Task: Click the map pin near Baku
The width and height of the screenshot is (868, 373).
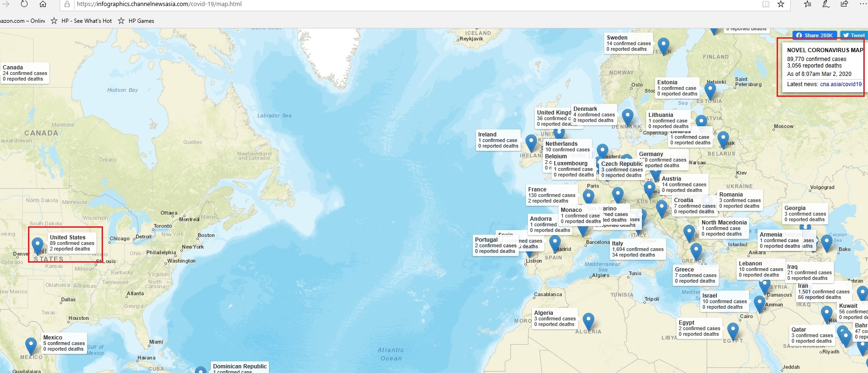Action: click(827, 243)
